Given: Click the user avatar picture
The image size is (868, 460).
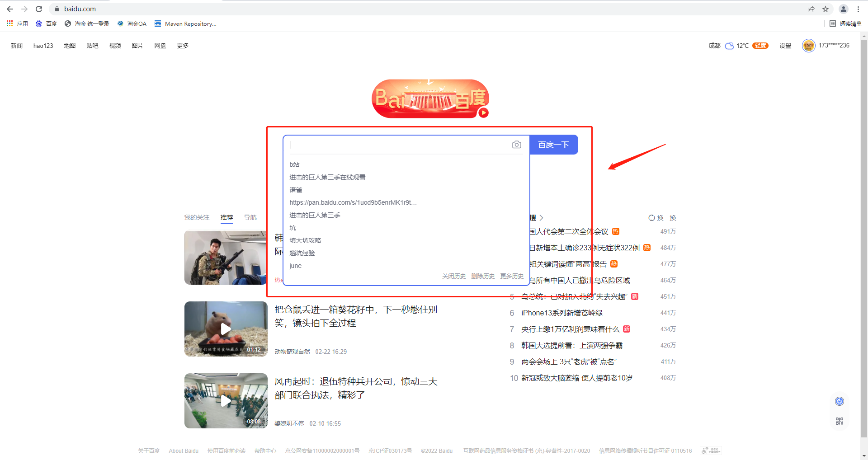Looking at the screenshot, I should 808,46.
